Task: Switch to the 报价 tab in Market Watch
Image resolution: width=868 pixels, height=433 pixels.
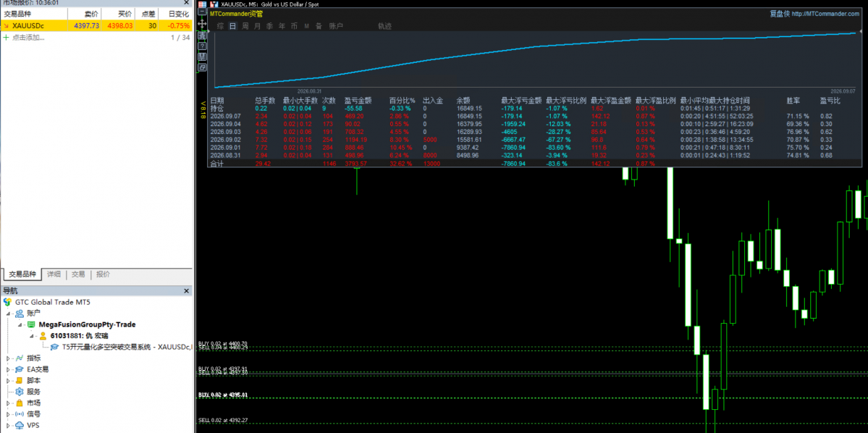Action: click(x=103, y=274)
